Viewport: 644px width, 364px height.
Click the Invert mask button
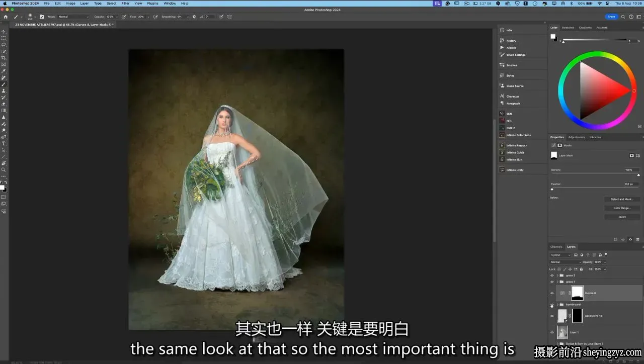pyautogui.click(x=622, y=217)
